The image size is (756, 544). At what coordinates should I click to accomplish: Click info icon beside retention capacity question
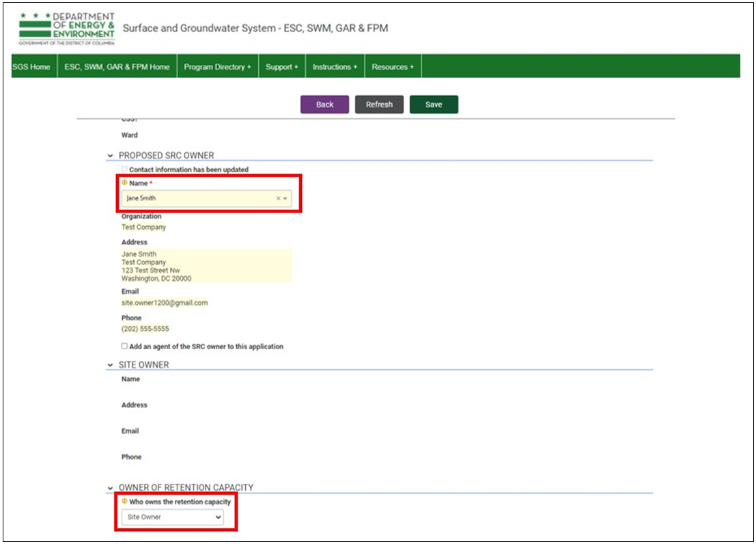coord(124,502)
